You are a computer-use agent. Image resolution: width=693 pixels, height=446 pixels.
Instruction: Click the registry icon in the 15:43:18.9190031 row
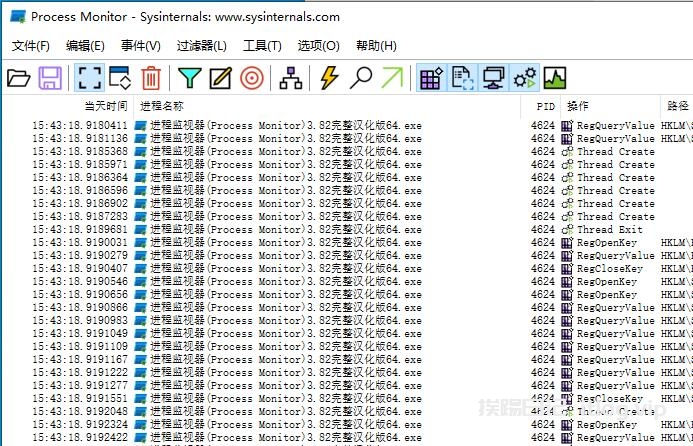coord(567,243)
